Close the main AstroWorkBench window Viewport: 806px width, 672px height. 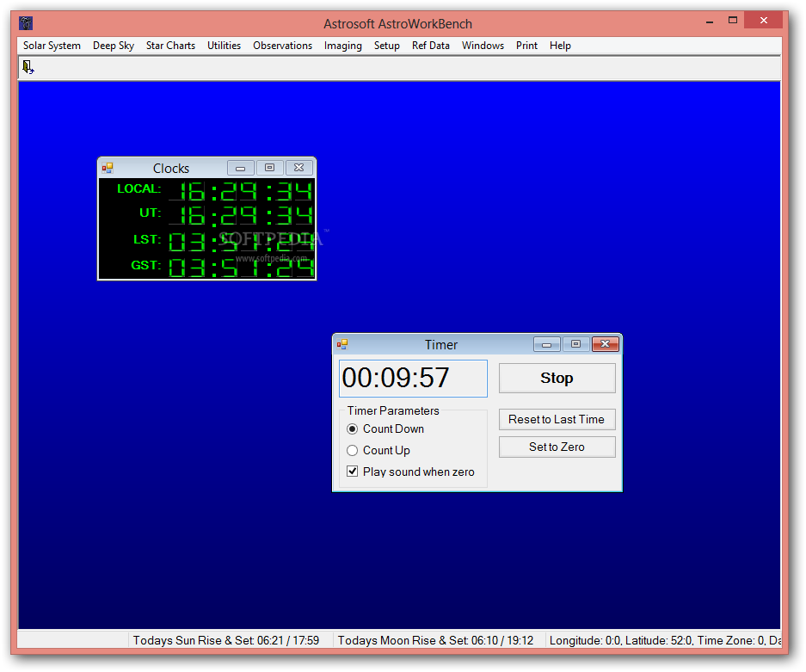[x=763, y=21]
